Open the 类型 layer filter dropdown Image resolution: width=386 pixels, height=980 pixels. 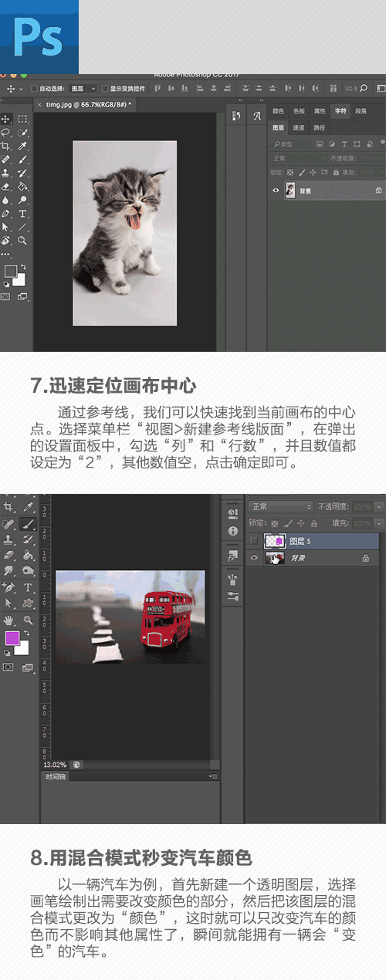pos(290,144)
